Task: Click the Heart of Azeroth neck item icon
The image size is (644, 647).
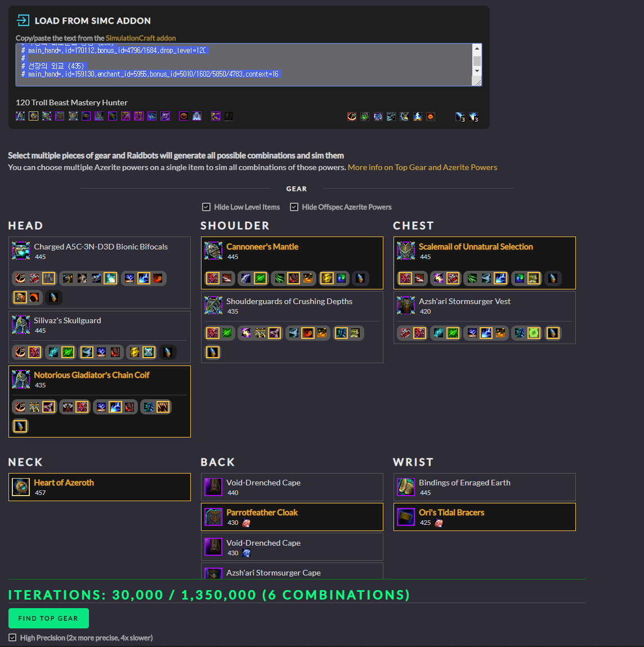Action: coord(21,487)
